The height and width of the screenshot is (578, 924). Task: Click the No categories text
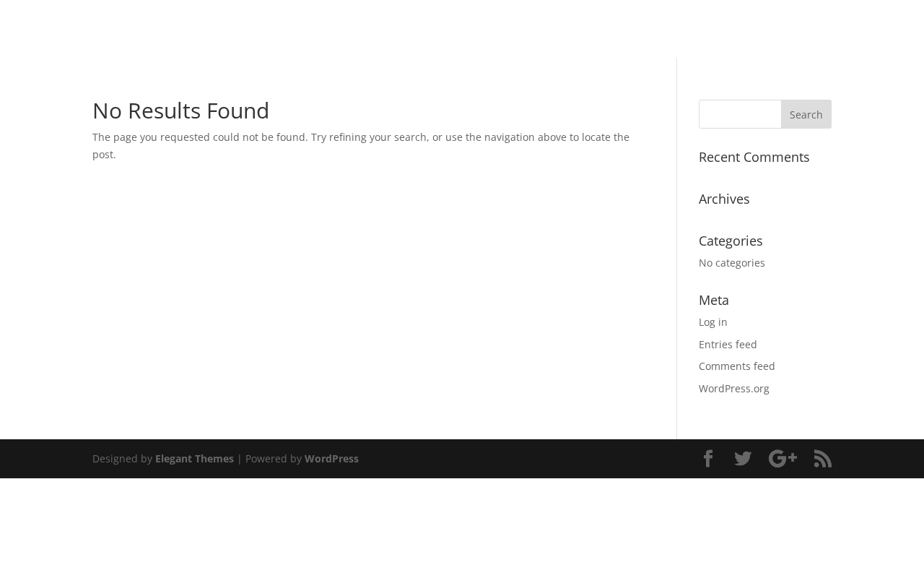(x=731, y=263)
